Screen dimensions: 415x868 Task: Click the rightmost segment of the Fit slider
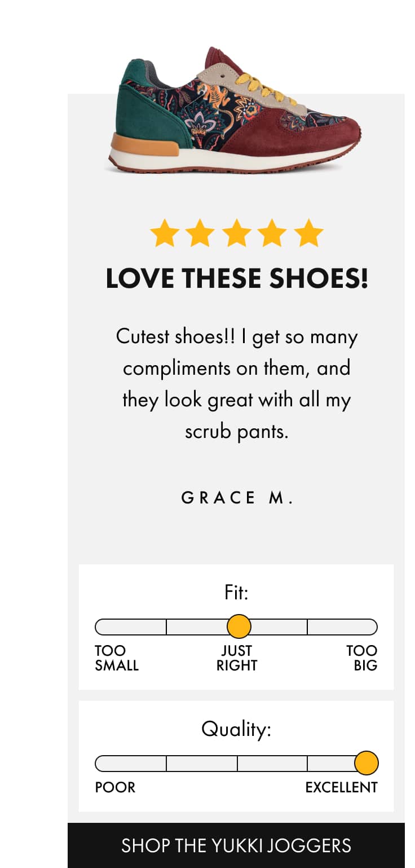[342, 627]
